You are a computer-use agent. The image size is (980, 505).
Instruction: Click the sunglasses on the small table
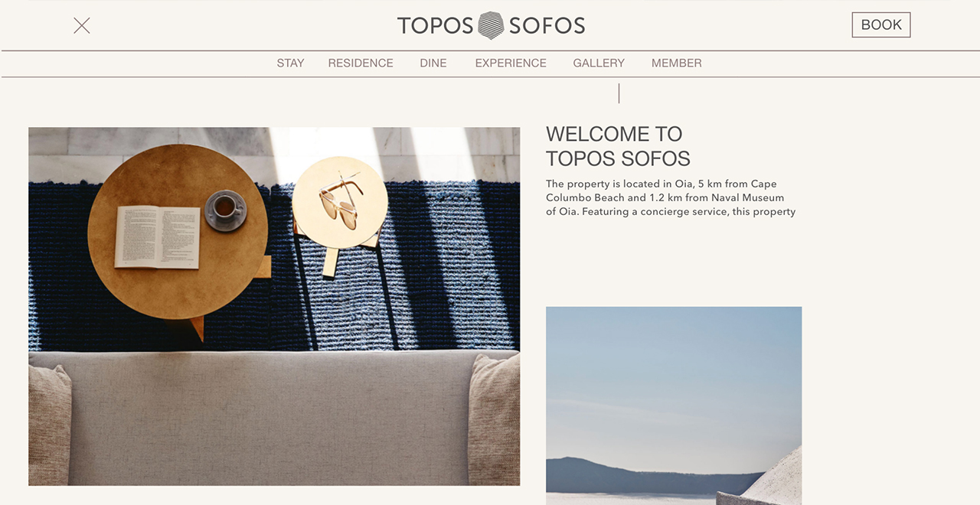(341, 200)
